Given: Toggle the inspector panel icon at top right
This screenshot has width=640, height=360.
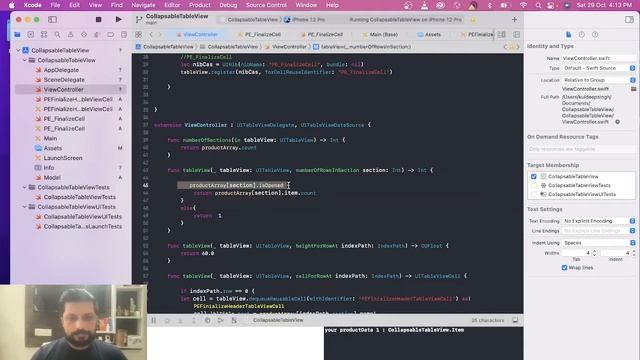Looking at the screenshot, I should click(629, 19).
